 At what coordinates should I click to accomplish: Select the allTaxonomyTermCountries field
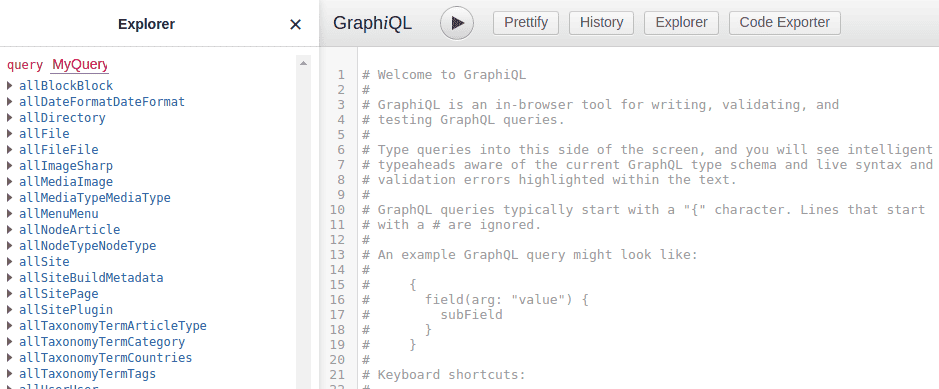coord(105,358)
